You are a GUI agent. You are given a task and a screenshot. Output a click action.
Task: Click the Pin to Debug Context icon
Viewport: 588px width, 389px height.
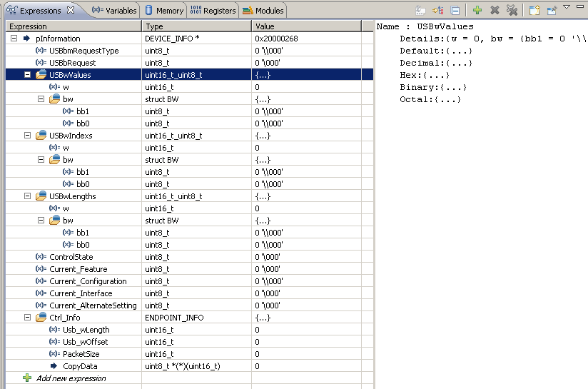coord(551,10)
